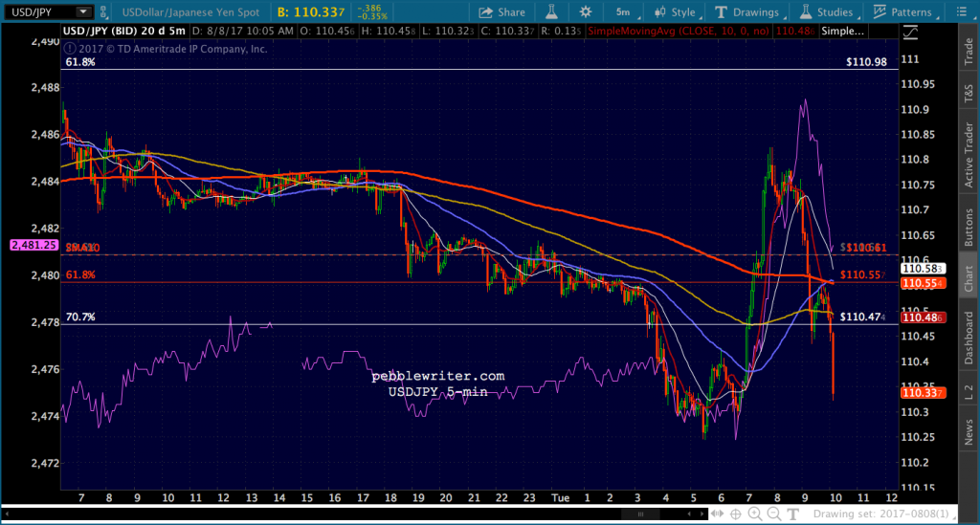Open the Dashboard sidebar tab
980x525 pixels.
pyautogui.click(x=969, y=338)
